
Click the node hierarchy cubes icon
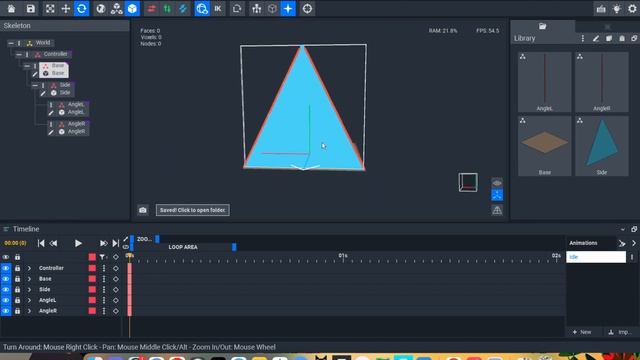(x=116, y=9)
